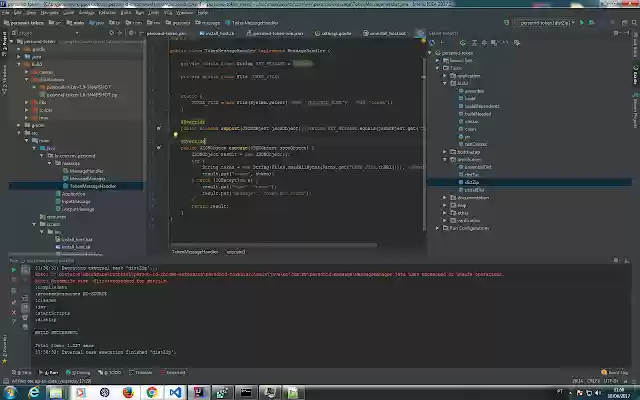
Task: Click Collapse All icon in Gradle toolbar
Action: [x=484, y=42]
